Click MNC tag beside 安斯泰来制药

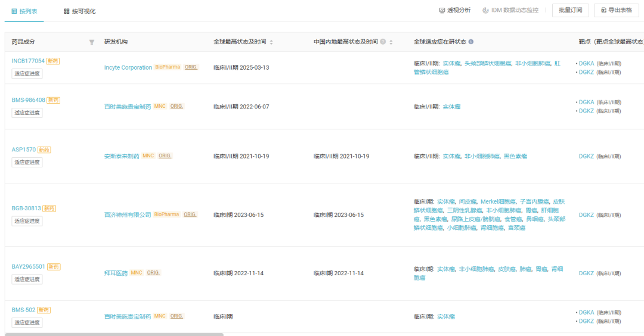[x=148, y=156]
